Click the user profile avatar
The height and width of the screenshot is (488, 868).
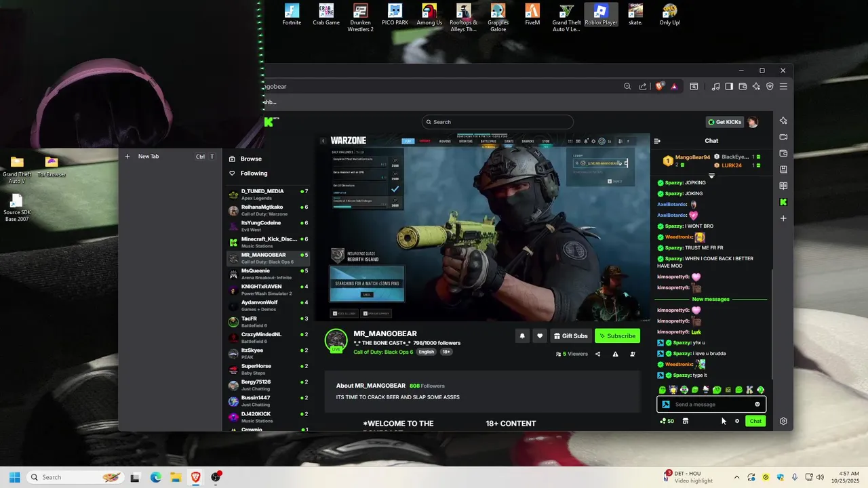click(752, 122)
